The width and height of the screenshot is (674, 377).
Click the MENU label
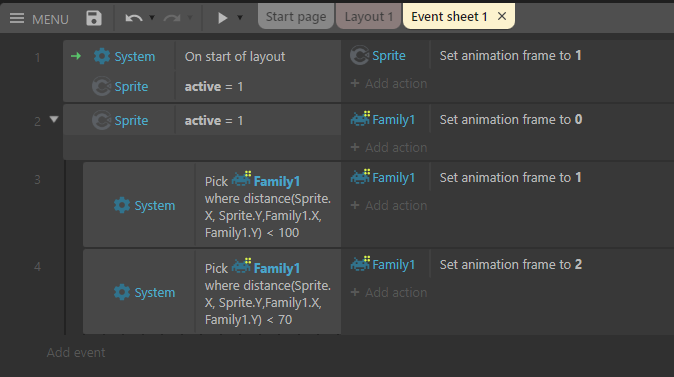(50, 19)
